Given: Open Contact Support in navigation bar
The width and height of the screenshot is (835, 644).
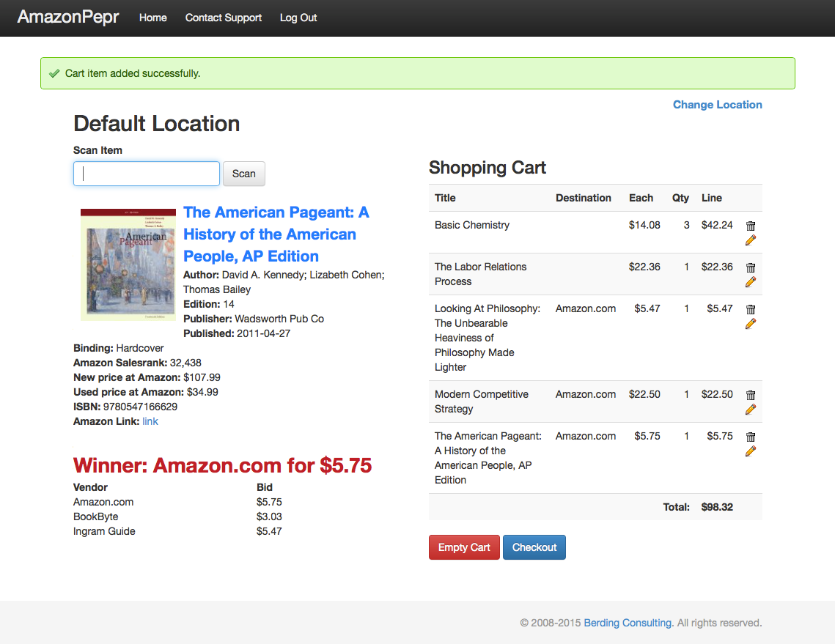Looking at the screenshot, I should tap(223, 18).
